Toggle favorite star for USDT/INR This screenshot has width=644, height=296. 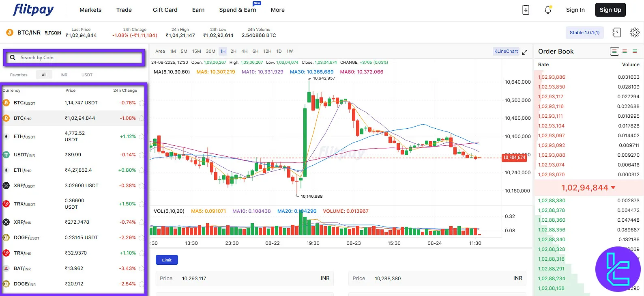(141, 155)
